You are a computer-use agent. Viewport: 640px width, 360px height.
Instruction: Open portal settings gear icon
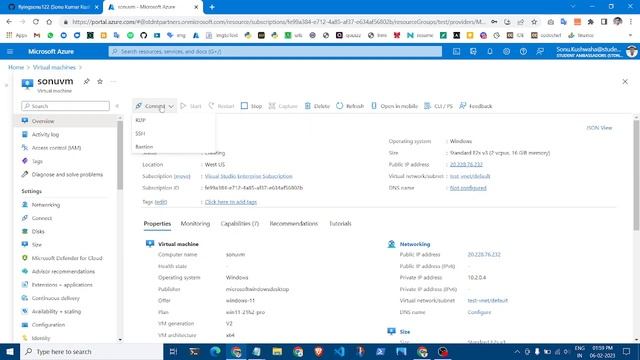(507, 51)
